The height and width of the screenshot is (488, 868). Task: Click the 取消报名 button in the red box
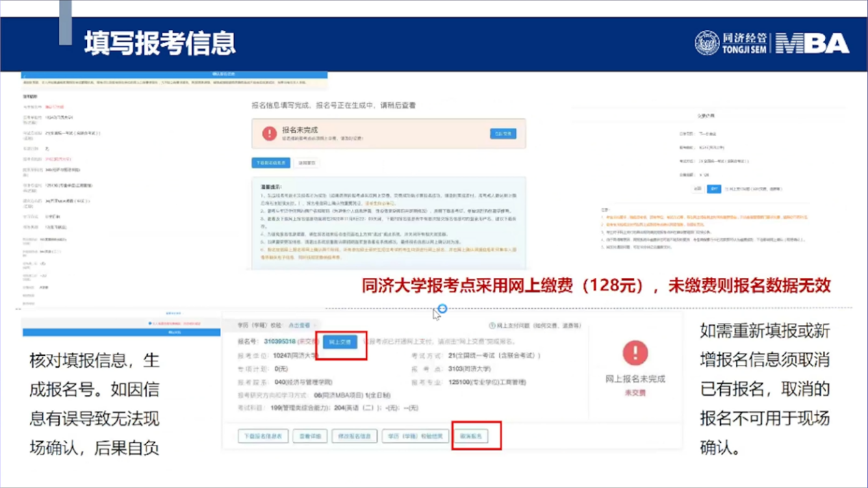[470, 436]
